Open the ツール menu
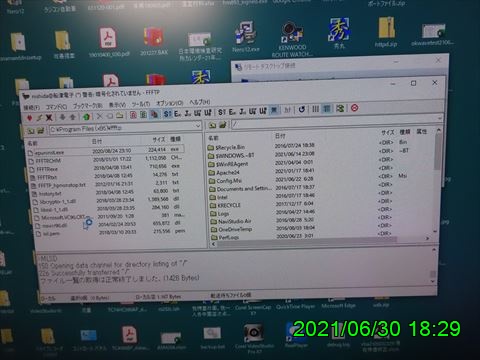Image resolution: width=480 pixels, height=360 pixels. [x=141, y=104]
